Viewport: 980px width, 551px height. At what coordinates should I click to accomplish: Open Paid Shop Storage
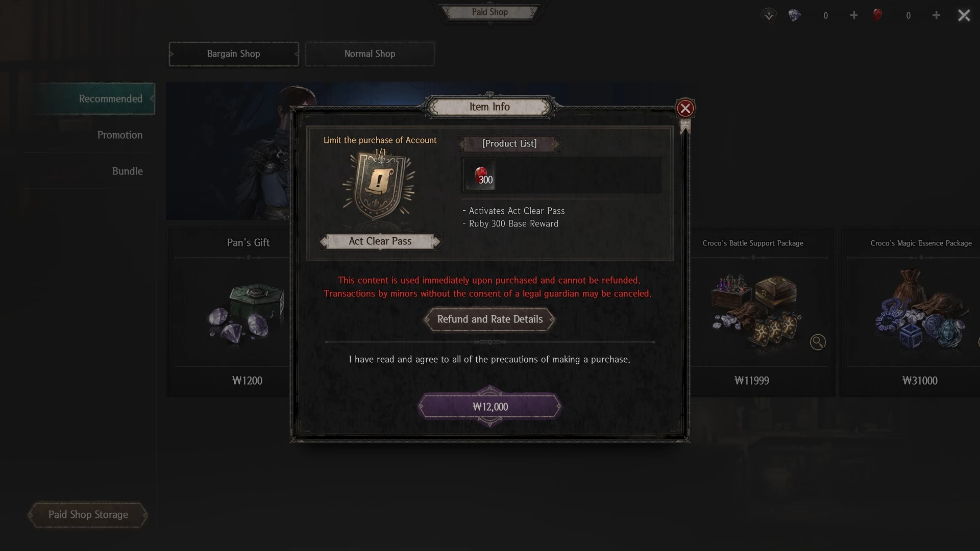click(x=88, y=515)
